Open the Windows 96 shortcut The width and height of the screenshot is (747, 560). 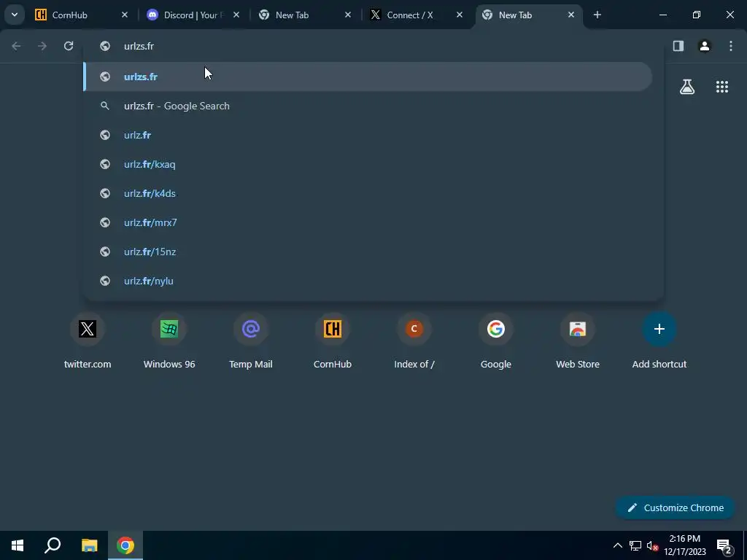pyautogui.click(x=169, y=341)
